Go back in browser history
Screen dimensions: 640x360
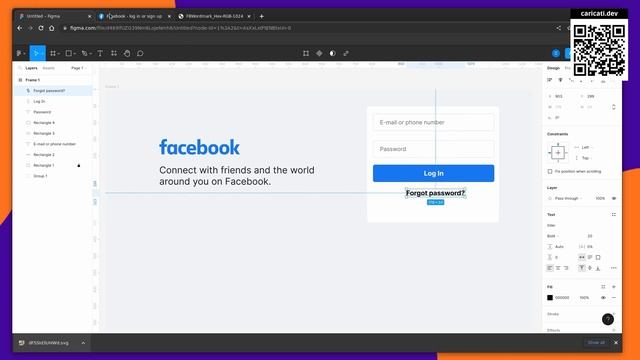click(20, 28)
